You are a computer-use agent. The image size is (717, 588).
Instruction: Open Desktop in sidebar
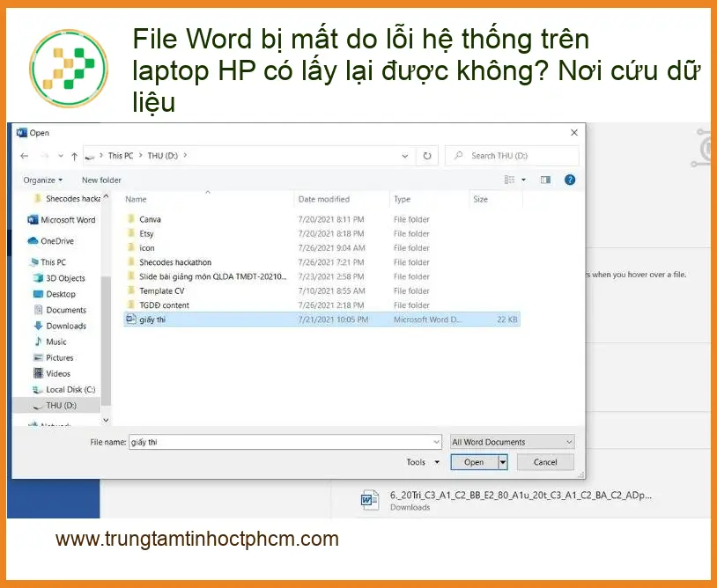point(55,294)
